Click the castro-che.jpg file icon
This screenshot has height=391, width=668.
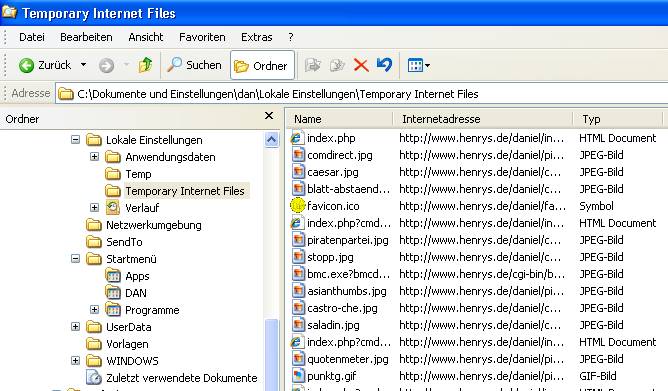tap(298, 308)
